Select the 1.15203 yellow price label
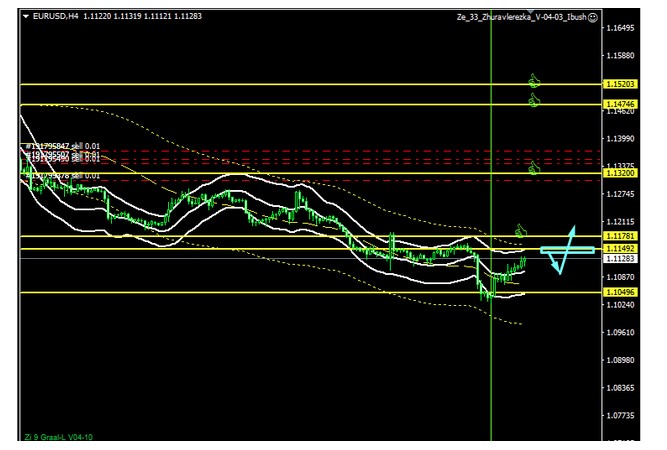 point(620,85)
